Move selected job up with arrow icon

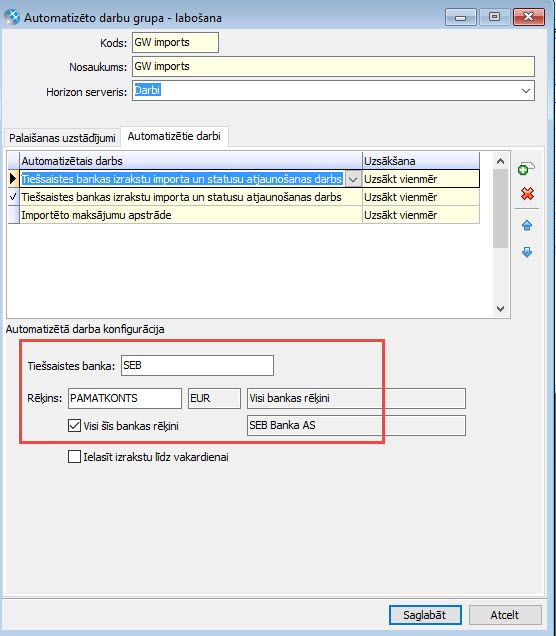point(527,226)
